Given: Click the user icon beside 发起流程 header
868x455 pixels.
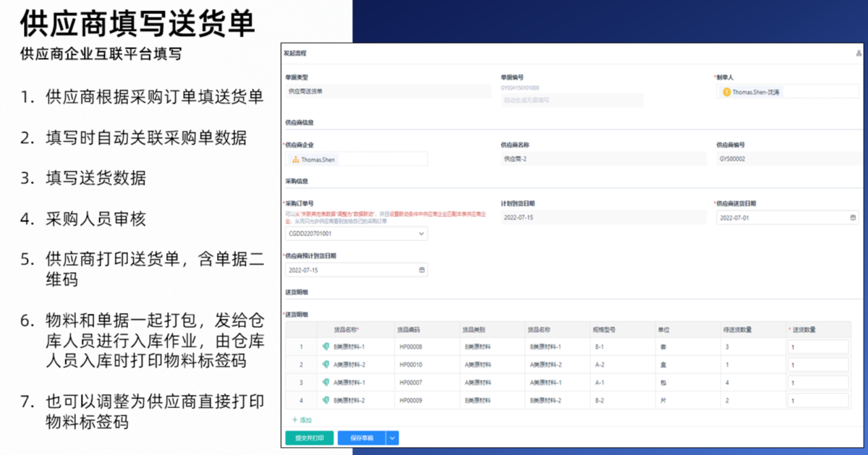Looking at the screenshot, I should click(859, 53).
